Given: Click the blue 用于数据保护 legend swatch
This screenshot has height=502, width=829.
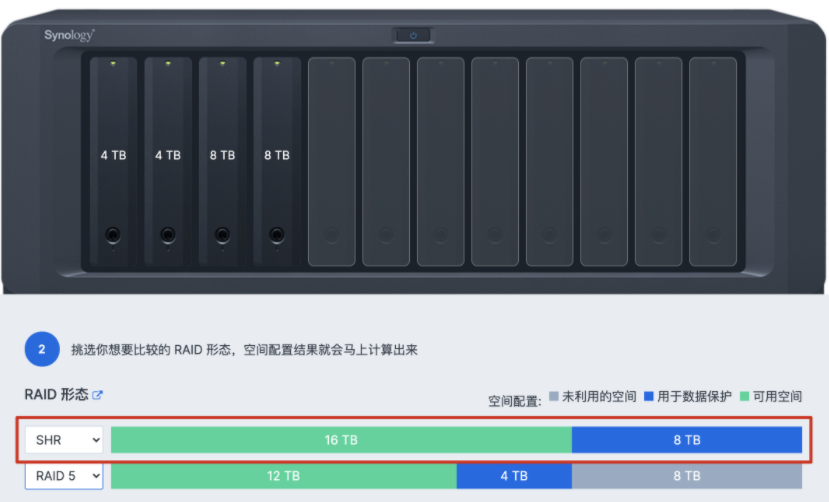Looking at the screenshot, I should tap(648, 397).
